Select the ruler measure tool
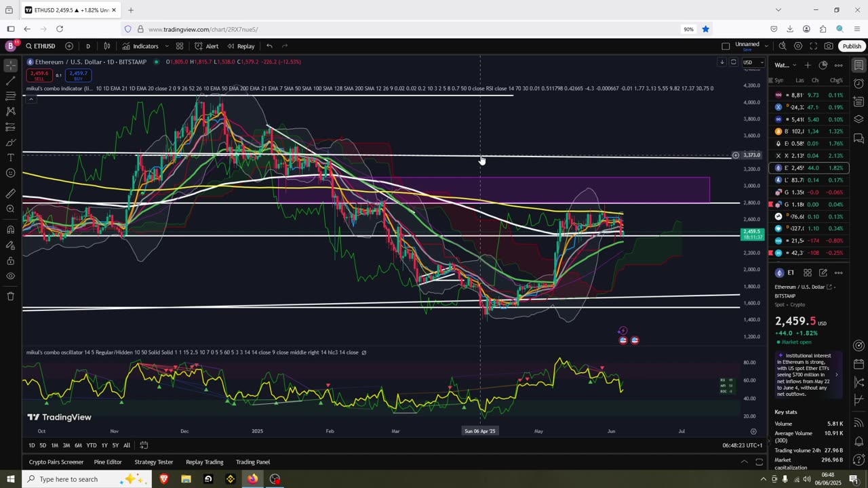The height and width of the screenshot is (488, 868). point(10,193)
